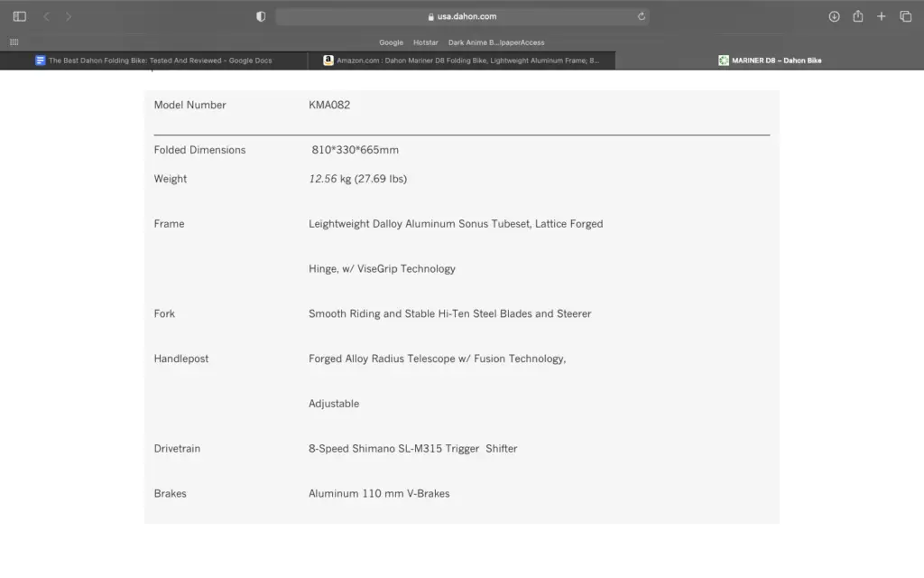
Task: Open the Google favorites bookmark
Action: (392, 42)
